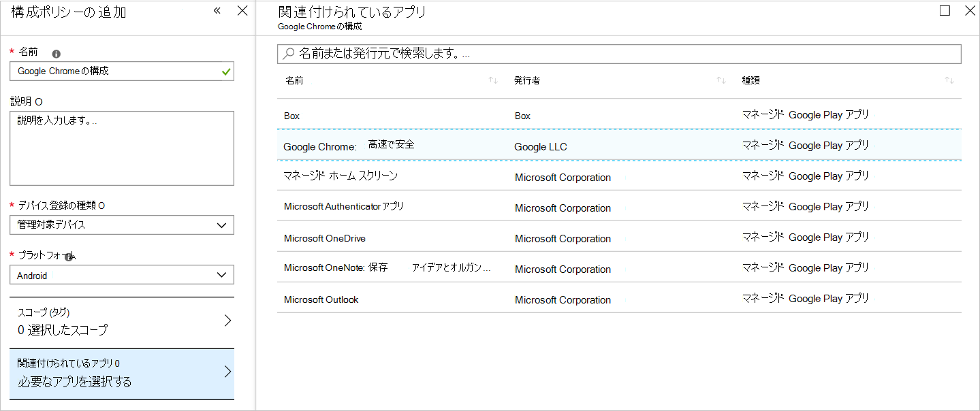Click Google LLC publisher cell
This screenshot has height=411, width=980.
(x=541, y=147)
